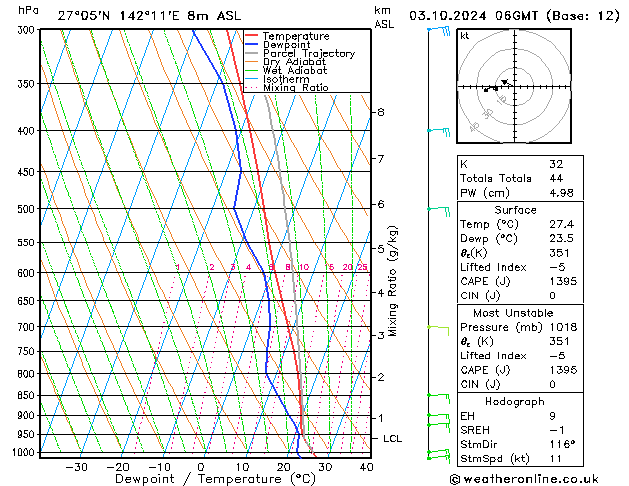Click the wind barb at 300 hPa
The width and height of the screenshot is (629, 486).
tap(439, 30)
